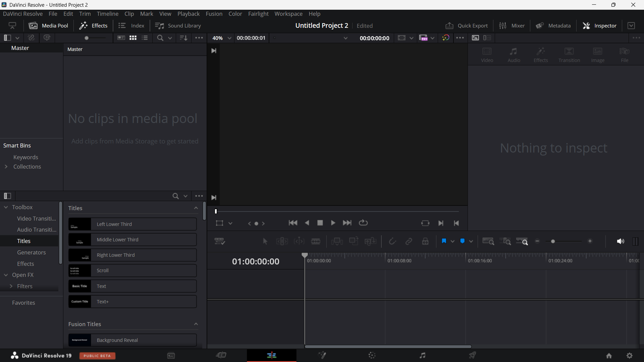Click the loop playback icon
Screen dimensions: 644x362
pyautogui.click(x=363, y=223)
